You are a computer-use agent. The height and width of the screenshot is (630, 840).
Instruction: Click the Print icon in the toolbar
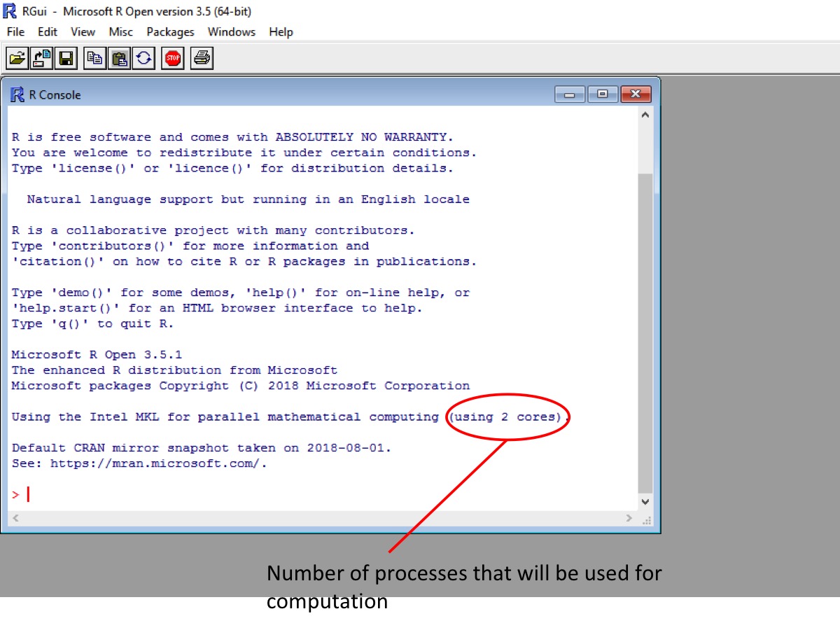(x=202, y=58)
